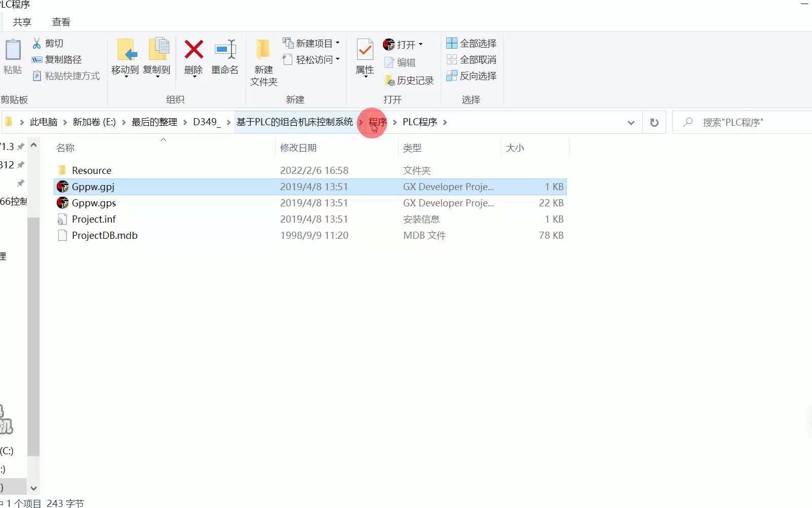Sort by the Name (名称) column header
The height and width of the screenshot is (508, 812).
65,148
